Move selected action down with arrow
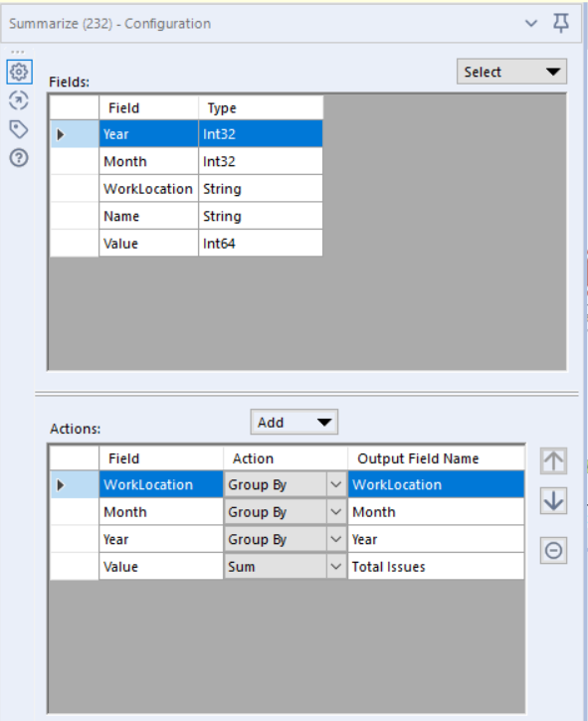The width and height of the screenshot is (588, 721). tap(553, 501)
